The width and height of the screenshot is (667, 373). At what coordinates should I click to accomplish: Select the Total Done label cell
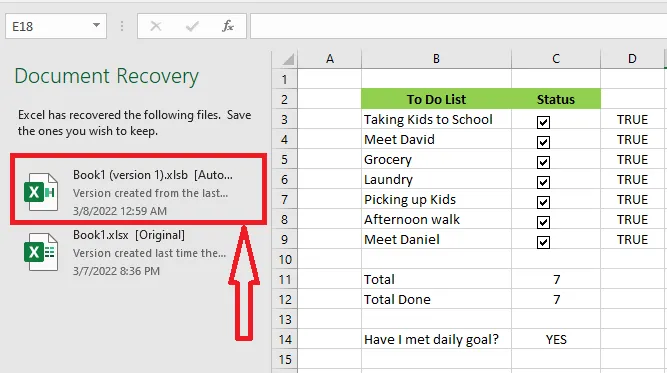click(x=436, y=299)
